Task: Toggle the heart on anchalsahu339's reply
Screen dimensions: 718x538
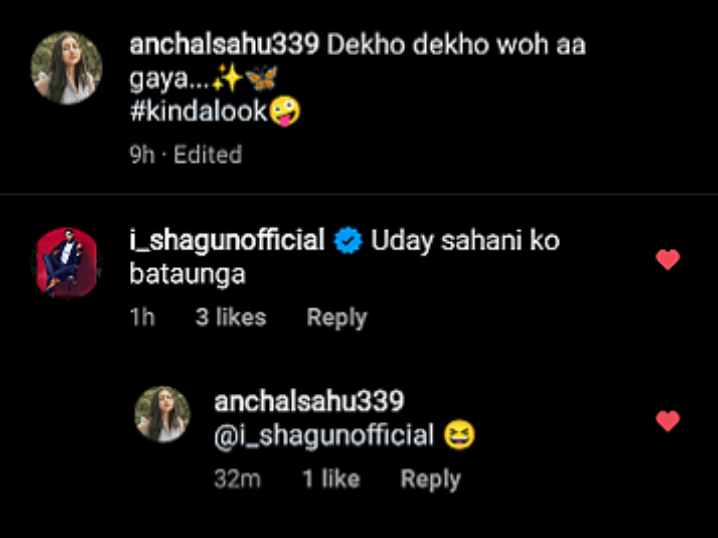Action: coord(668,421)
